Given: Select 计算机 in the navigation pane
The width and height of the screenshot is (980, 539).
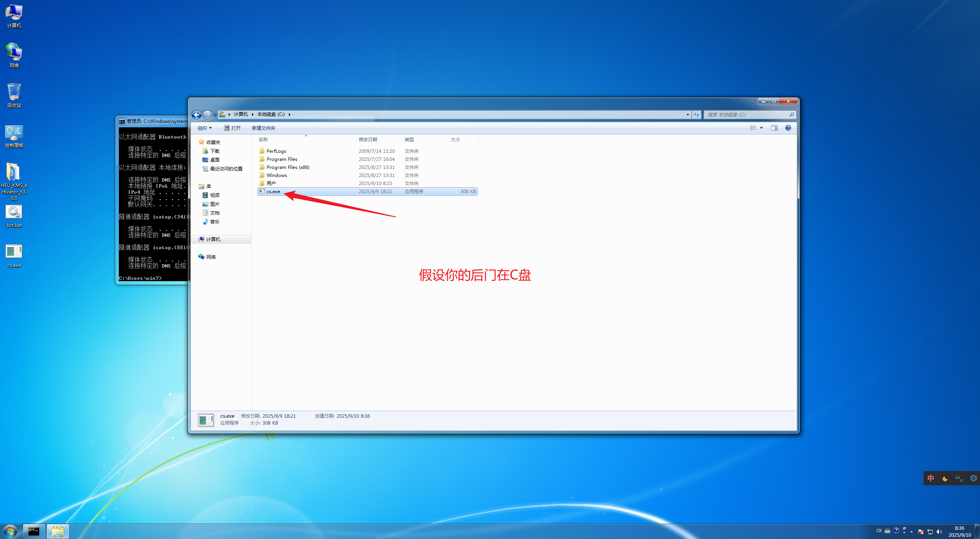Looking at the screenshot, I should [213, 240].
